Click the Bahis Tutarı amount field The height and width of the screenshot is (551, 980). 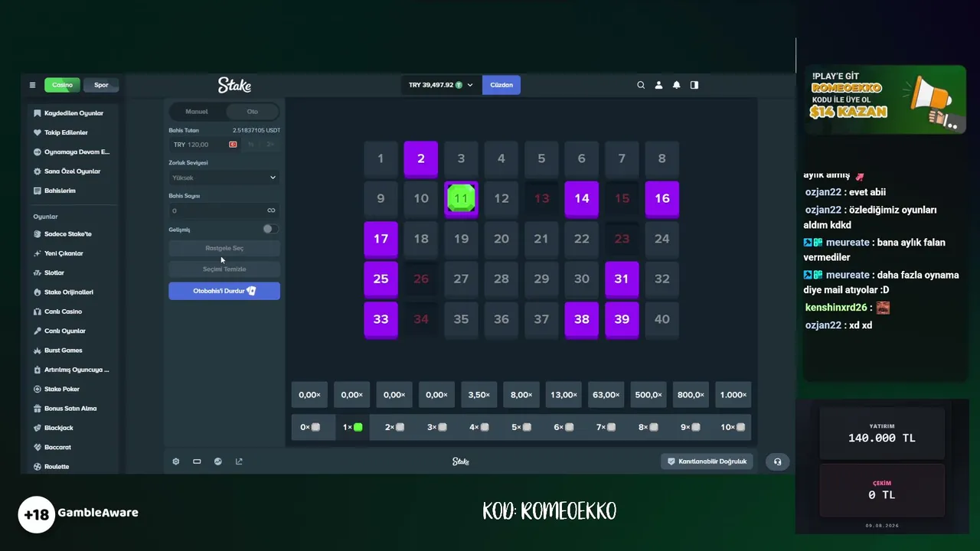coord(204,145)
